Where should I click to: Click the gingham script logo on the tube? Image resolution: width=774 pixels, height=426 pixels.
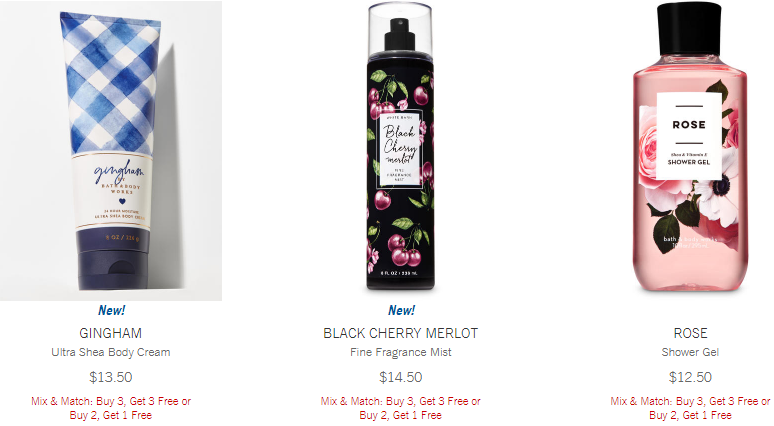119,171
